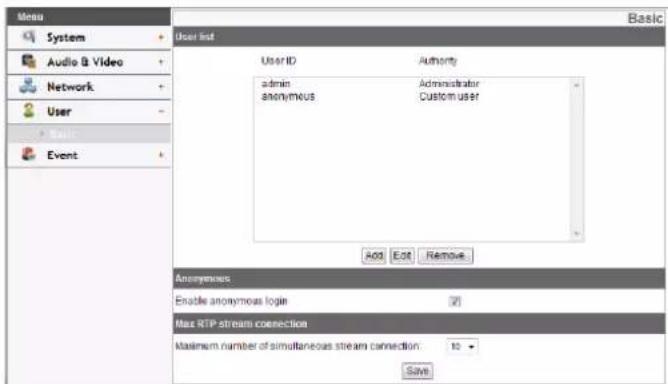Image resolution: width=668 pixels, height=384 pixels.
Task: Click the User ID column header
Action: [x=279, y=61]
